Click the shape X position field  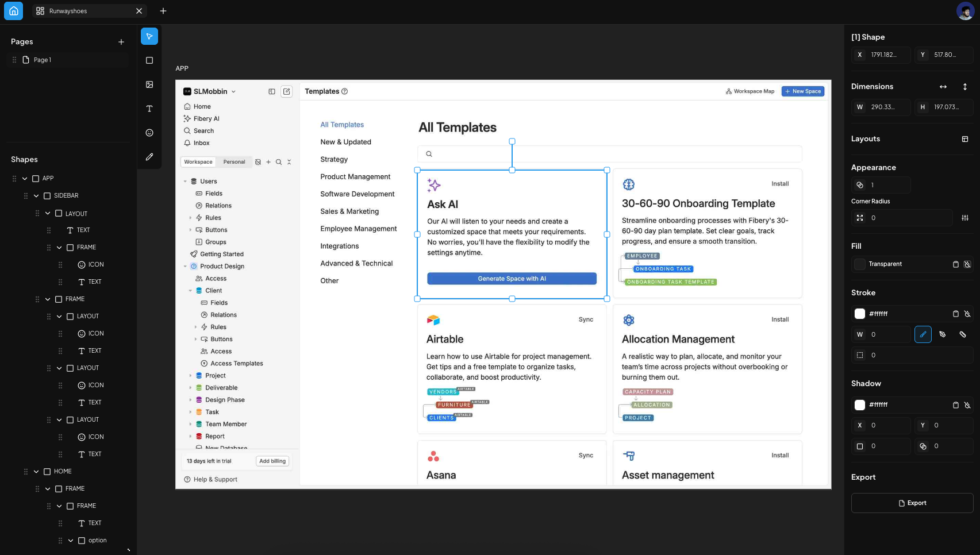pyautogui.click(x=881, y=55)
